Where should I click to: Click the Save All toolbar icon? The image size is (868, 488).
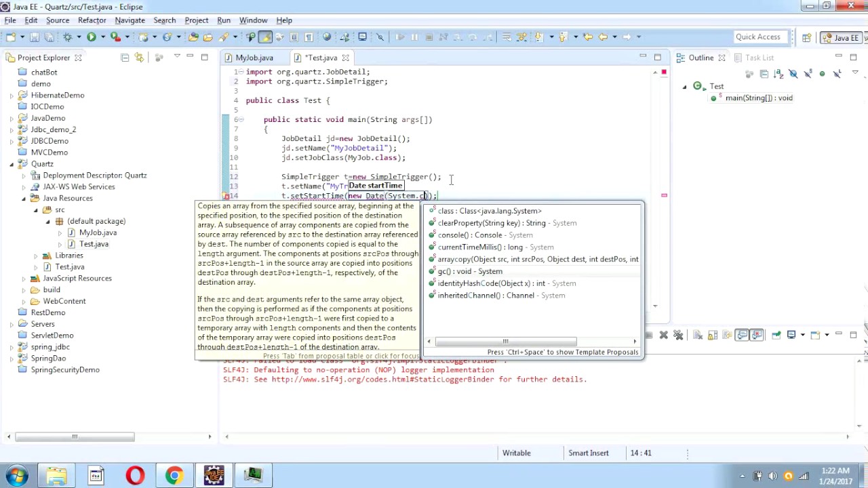pyautogui.click(x=49, y=37)
